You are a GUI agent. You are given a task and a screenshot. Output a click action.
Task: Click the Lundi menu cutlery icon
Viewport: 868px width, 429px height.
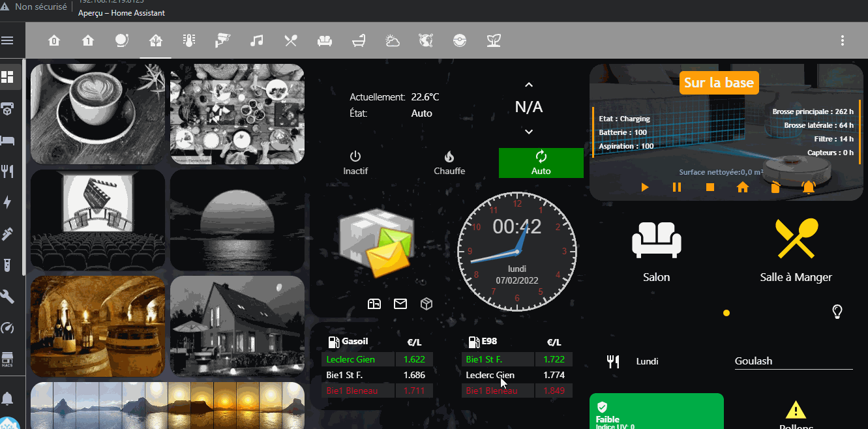(613, 361)
